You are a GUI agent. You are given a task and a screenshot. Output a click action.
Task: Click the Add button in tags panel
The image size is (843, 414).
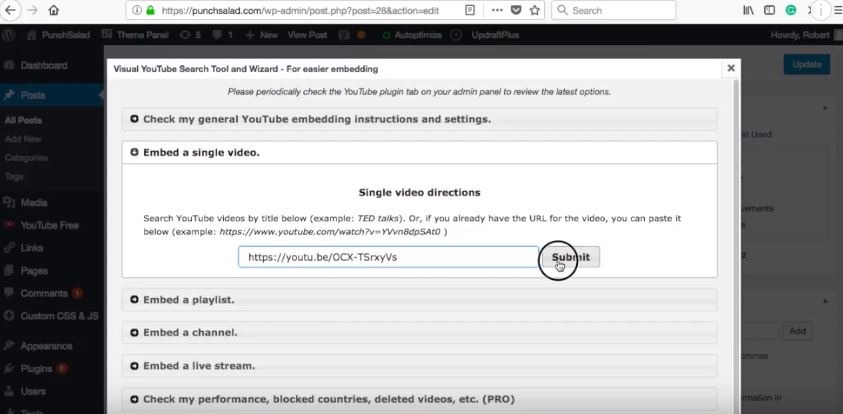(x=797, y=331)
